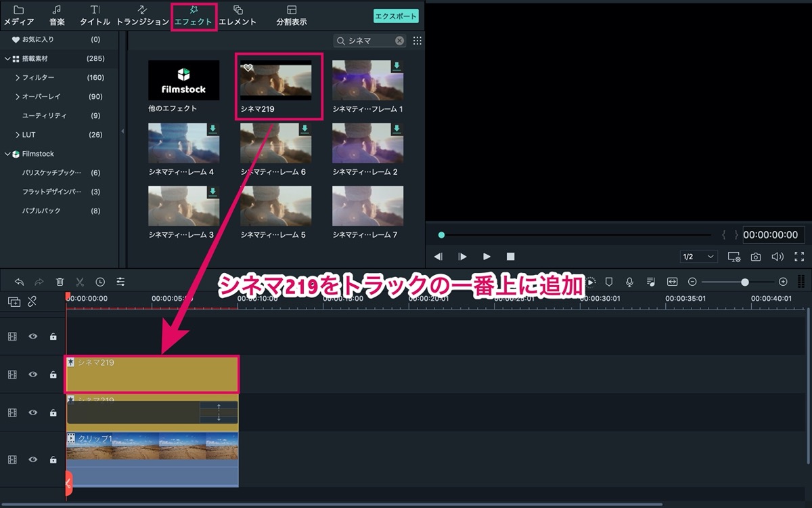Switch to the 音楽 (Music) tab
Viewport: 812px width, 508px height.
(57, 16)
